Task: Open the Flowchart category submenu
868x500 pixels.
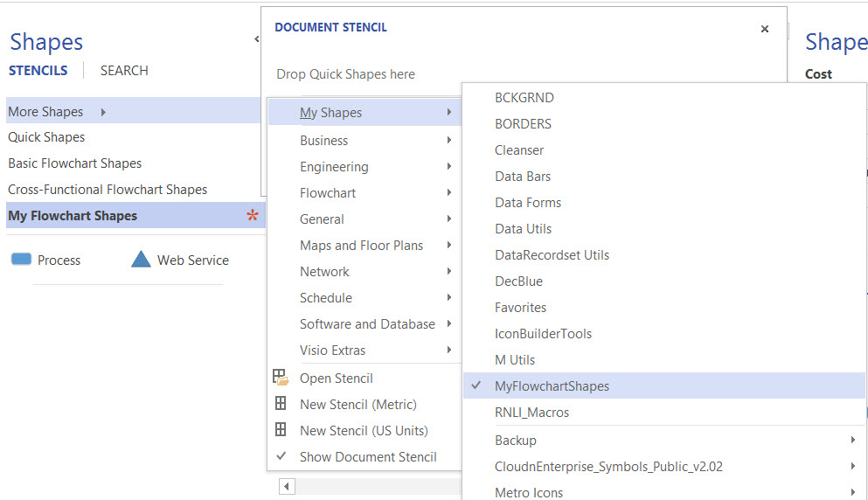Action: coord(328,192)
